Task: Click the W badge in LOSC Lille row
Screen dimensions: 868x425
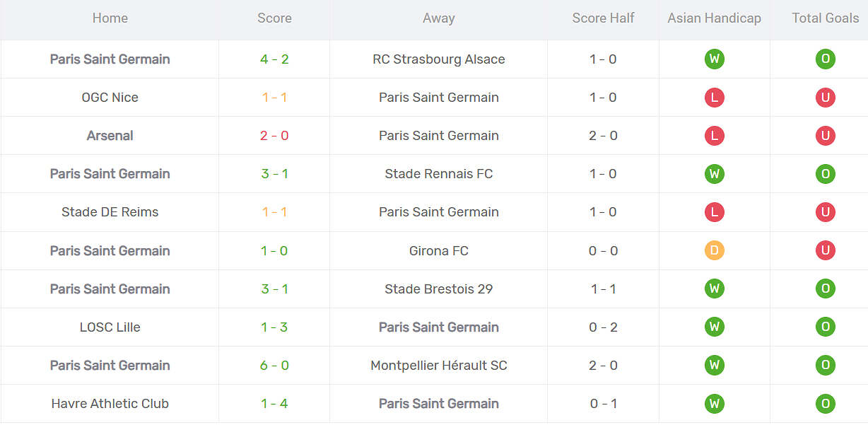Action: pyautogui.click(x=714, y=327)
